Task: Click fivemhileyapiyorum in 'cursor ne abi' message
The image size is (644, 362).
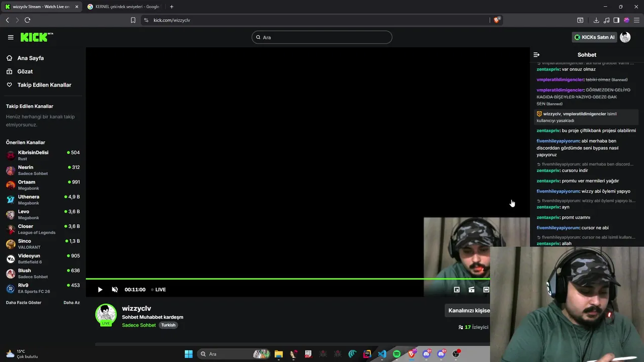Action: pos(558,228)
